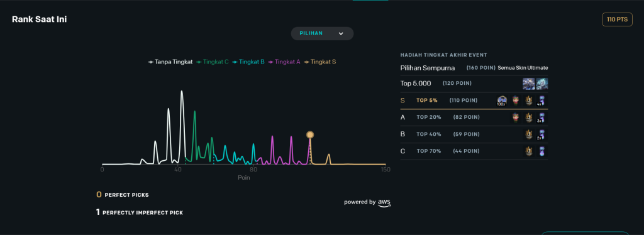Toggle the Tingkat C legend series
The image size is (644, 235).
213,62
